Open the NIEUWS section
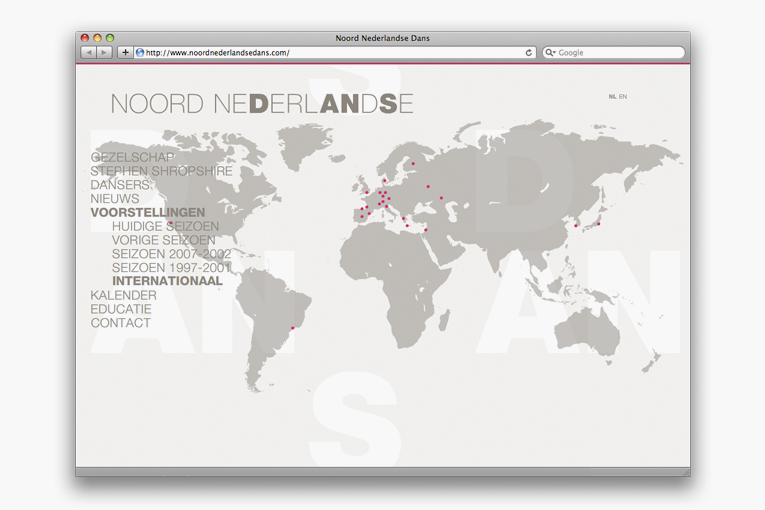The width and height of the screenshot is (765, 510). click(x=115, y=199)
